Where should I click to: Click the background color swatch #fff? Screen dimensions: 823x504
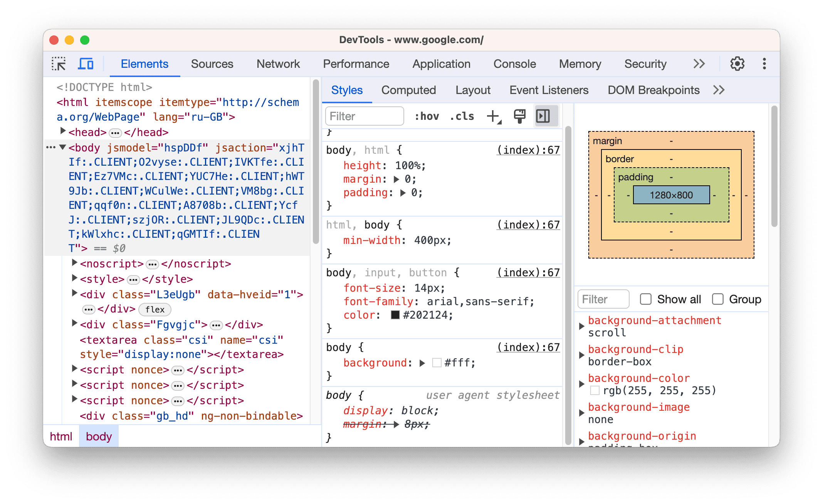(433, 361)
